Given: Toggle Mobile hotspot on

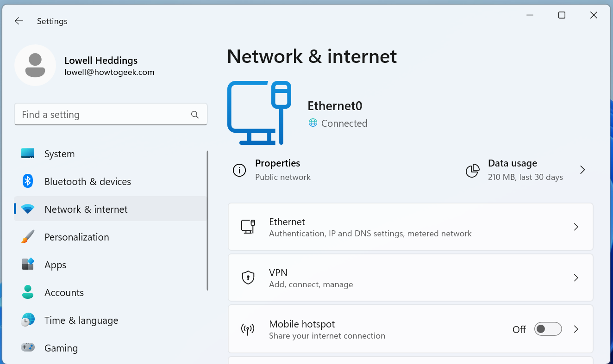Looking at the screenshot, I should pyautogui.click(x=548, y=329).
